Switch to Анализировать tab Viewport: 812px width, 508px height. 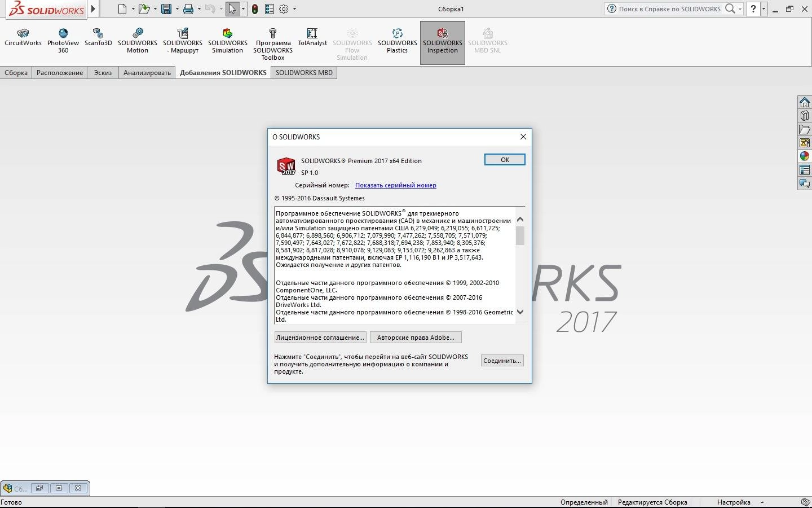click(x=147, y=73)
